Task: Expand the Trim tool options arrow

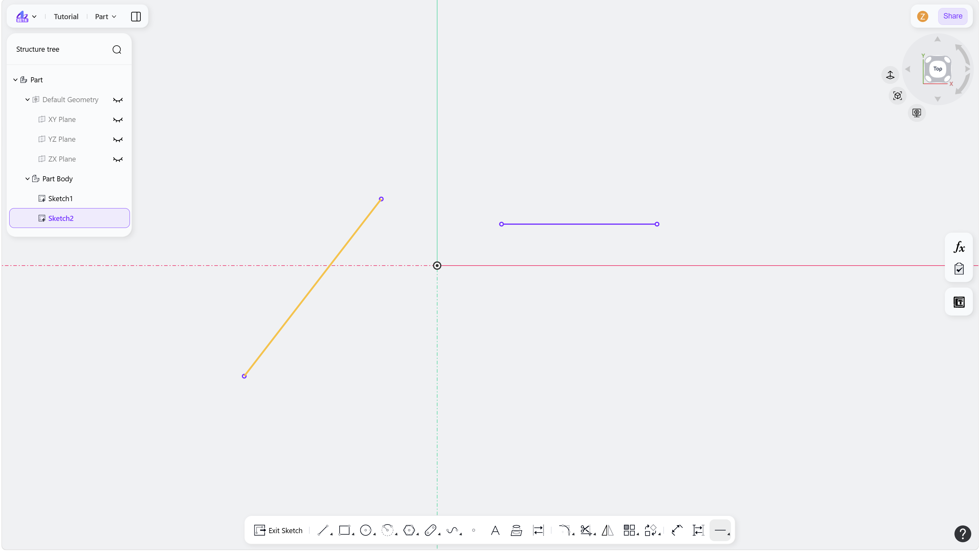Action: (595, 534)
